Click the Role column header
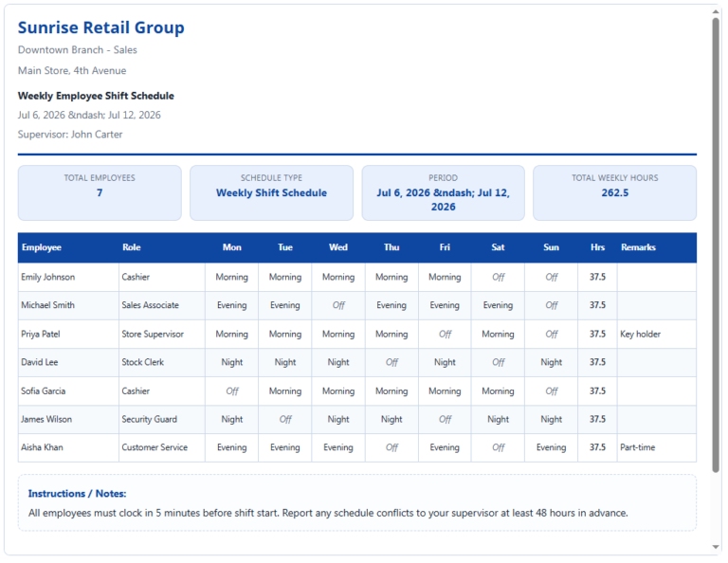 coord(132,247)
